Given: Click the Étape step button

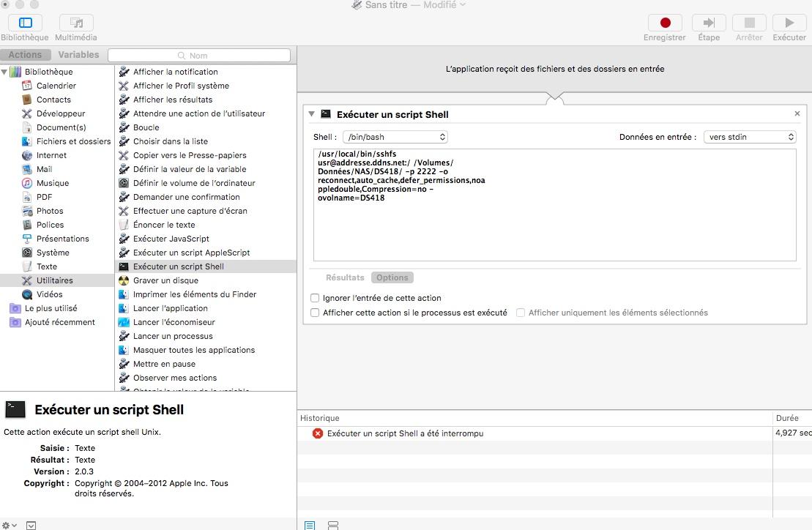Looking at the screenshot, I should (708, 23).
